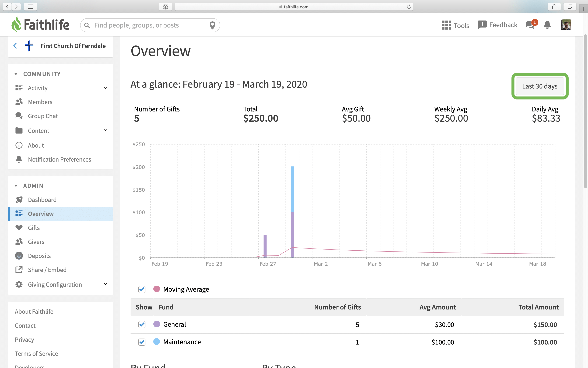This screenshot has height=368, width=588.
Task: Open the notifications bell icon
Action: pyautogui.click(x=547, y=25)
